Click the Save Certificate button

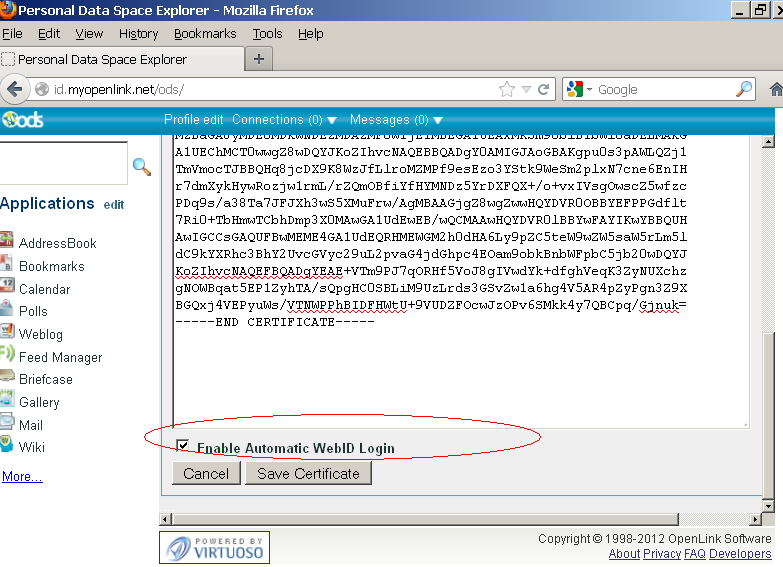308,474
